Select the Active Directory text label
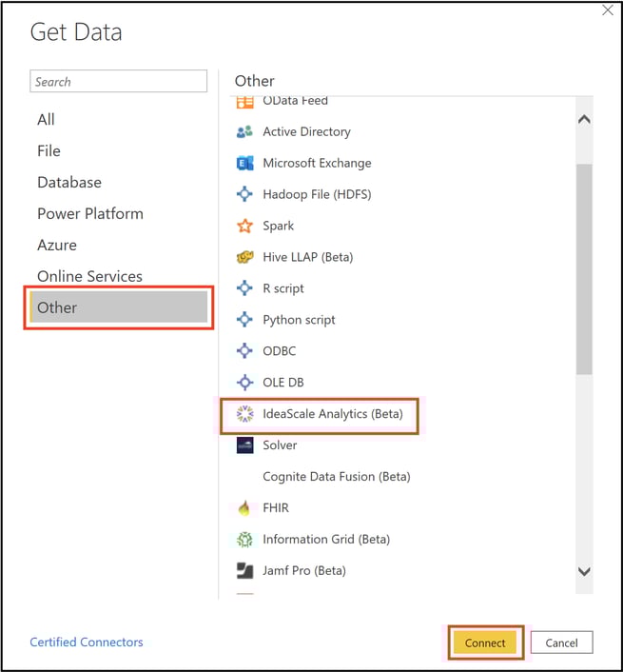Image resolution: width=623 pixels, height=672 pixels. tap(306, 131)
